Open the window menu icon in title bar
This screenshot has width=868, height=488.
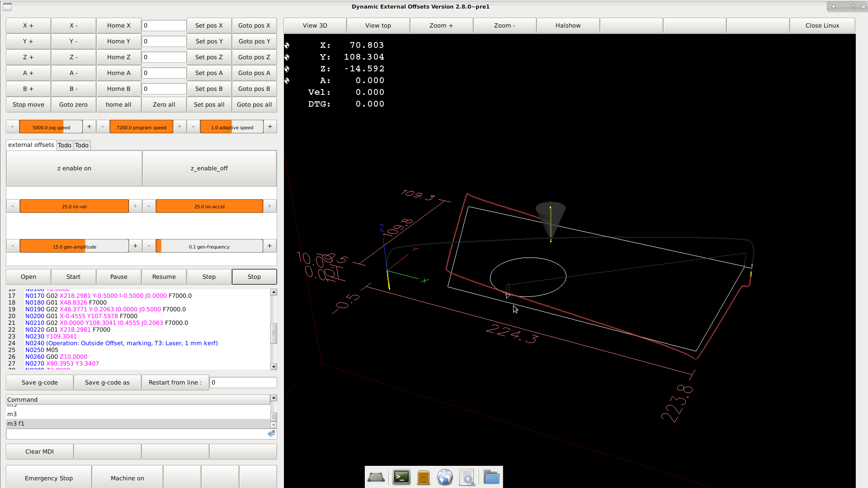click(7, 7)
